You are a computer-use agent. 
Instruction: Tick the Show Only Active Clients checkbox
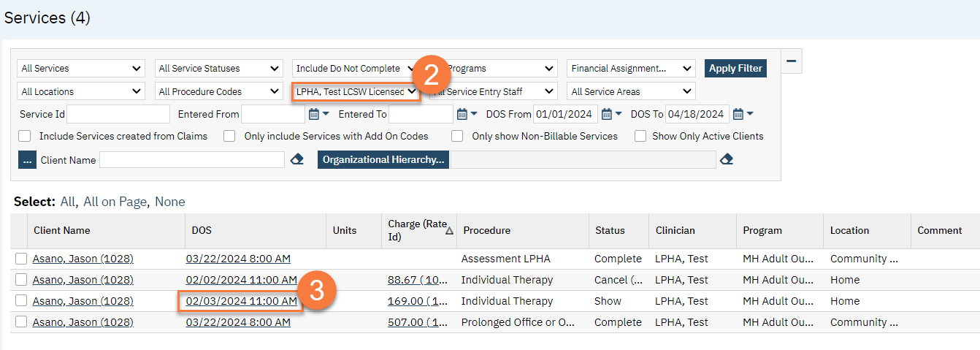640,136
